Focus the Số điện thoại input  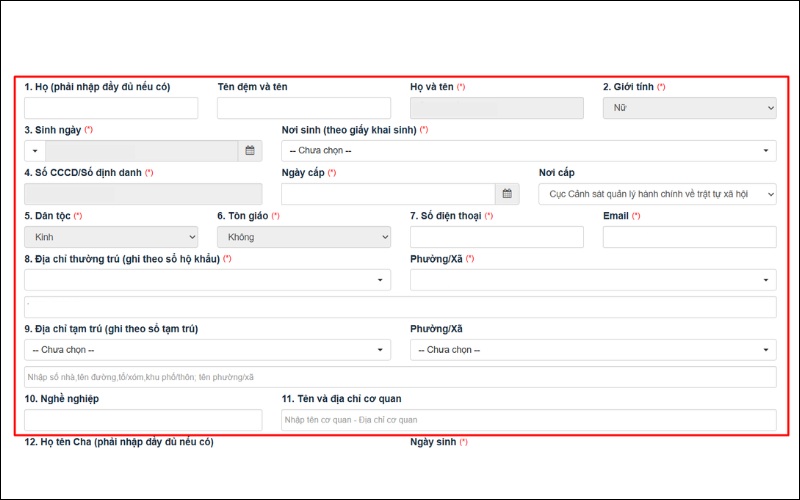[x=496, y=237]
